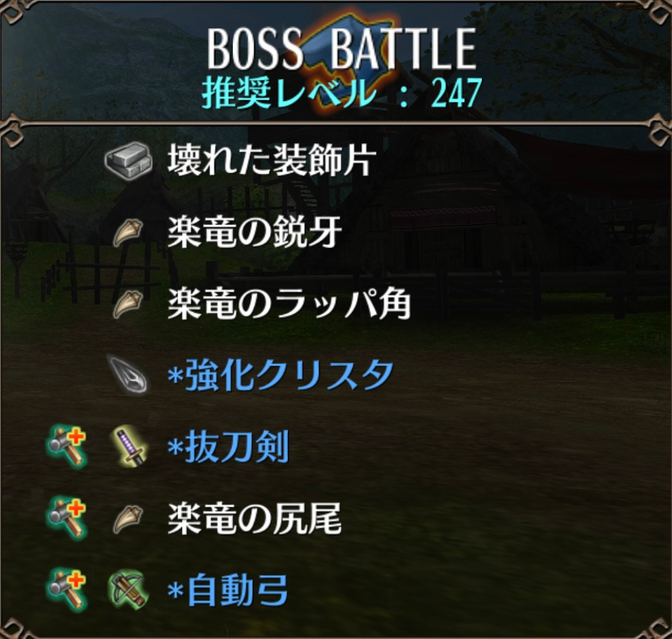Click the hammer plus icon on the 自動弓 row
This screenshot has height=639, width=672.
(x=67, y=589)
